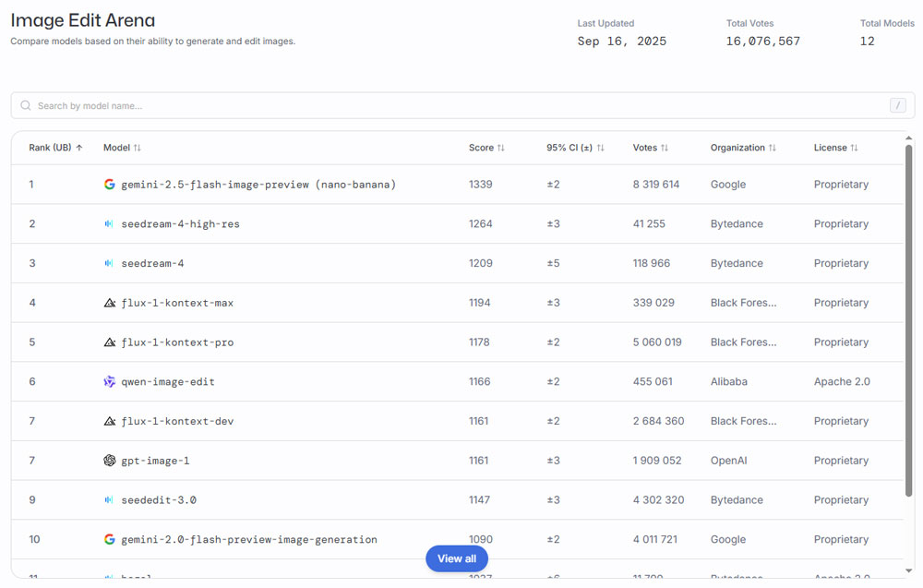Image resolution: width=923 pixels, height=588 pixels.
Task: Click the seededit-3.0 model name
Action: click(x=159, y=499)
